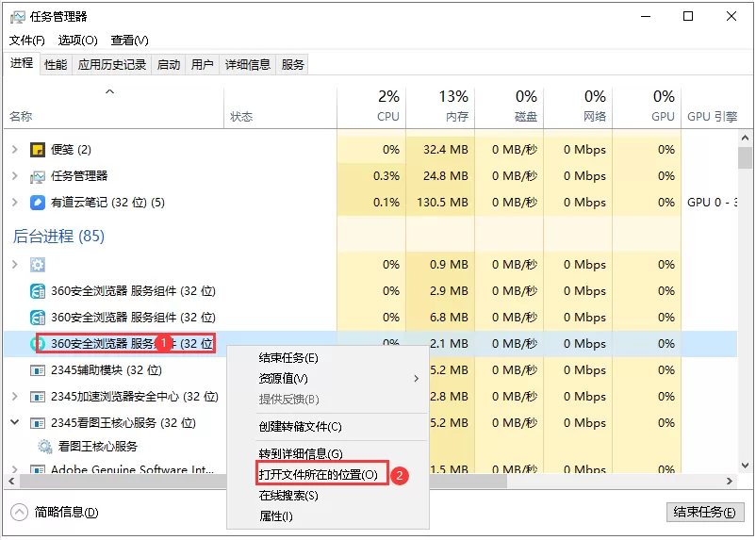Click the 0.3% CPU value of 任务管理器

point(386,176)
